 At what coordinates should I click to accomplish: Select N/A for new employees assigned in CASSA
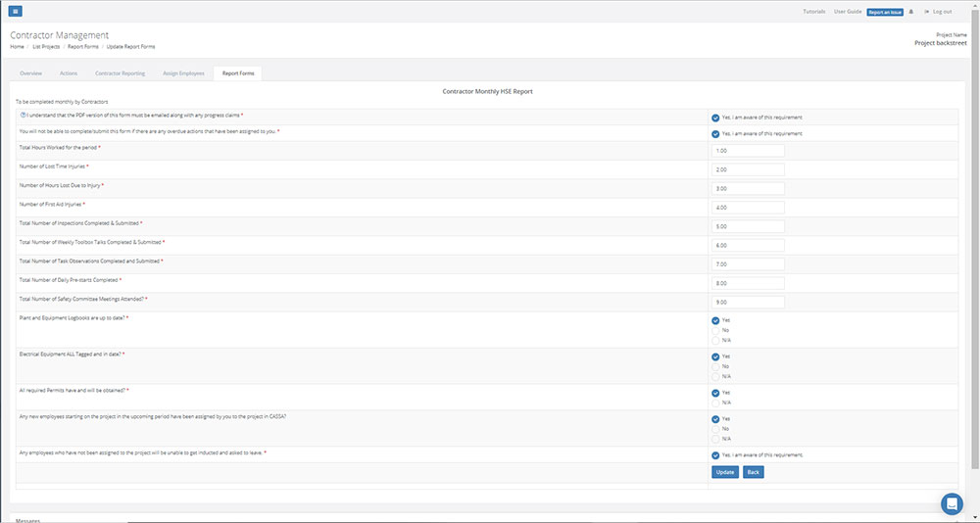[715, 440]
